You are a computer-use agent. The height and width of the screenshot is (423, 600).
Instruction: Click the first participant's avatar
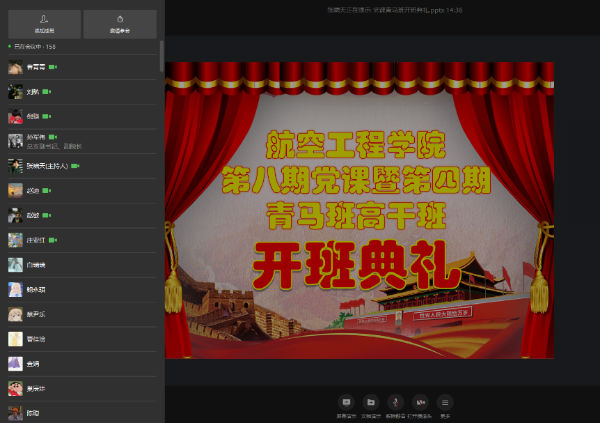coord(15,67)
